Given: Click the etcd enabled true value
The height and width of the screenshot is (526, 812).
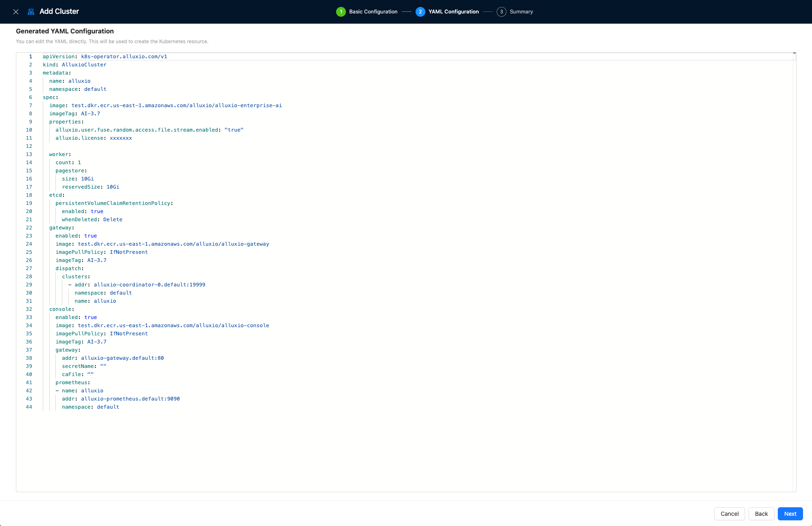Looking at the screenshot, I should 97,211.
